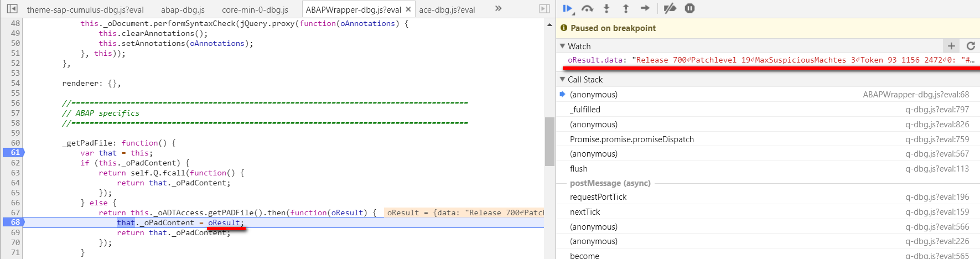The width and height of the screenshot is (980, 259).
Task: Select the ABAPWrapper-dbg.js?eval tab
Action: (353, 9)
